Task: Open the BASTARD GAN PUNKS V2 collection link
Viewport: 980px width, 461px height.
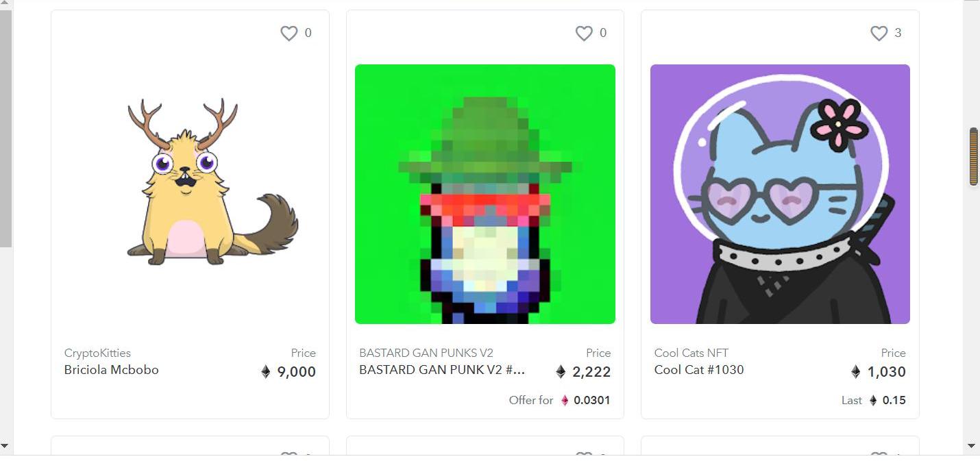Action: click(426, 353)
